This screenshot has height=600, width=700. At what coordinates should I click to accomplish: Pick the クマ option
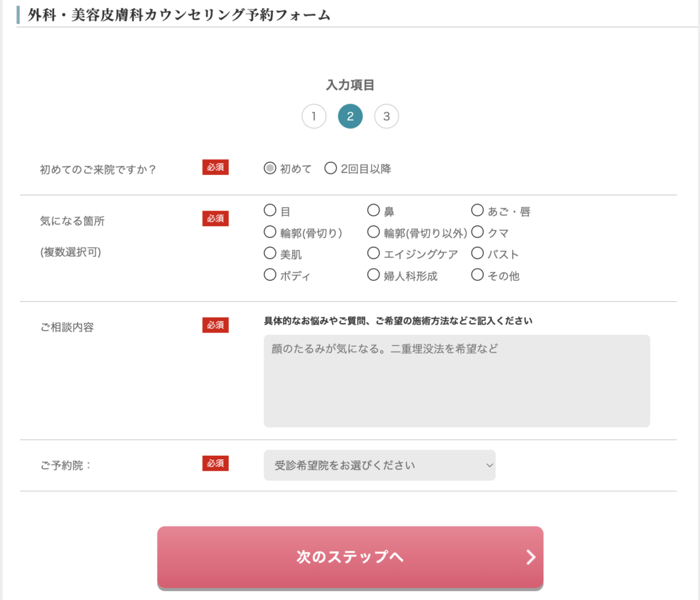point(477,232)
